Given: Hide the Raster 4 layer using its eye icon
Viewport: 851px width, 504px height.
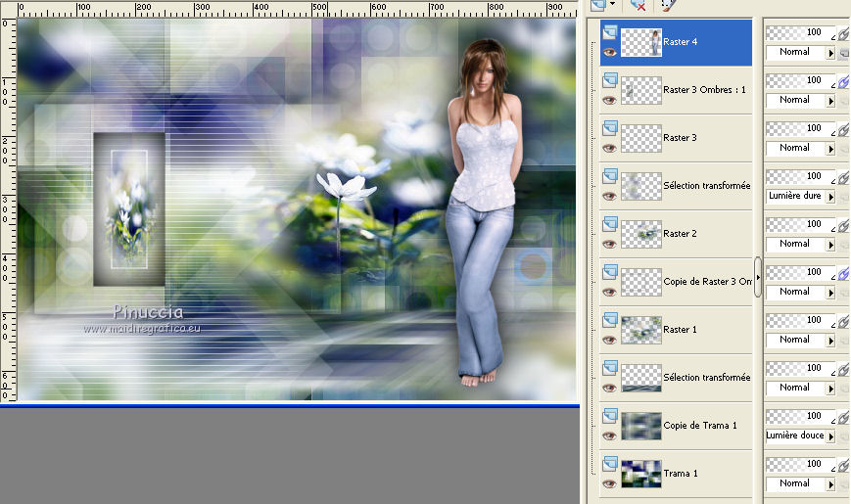Looking at the screenshot, I should point(609,53).
